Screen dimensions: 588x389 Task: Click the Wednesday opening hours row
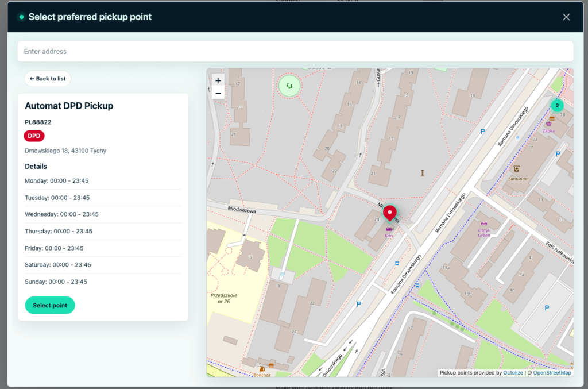tap(103, 214)
